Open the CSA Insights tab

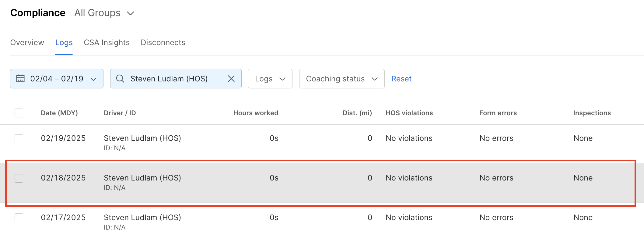pos(107,42)
